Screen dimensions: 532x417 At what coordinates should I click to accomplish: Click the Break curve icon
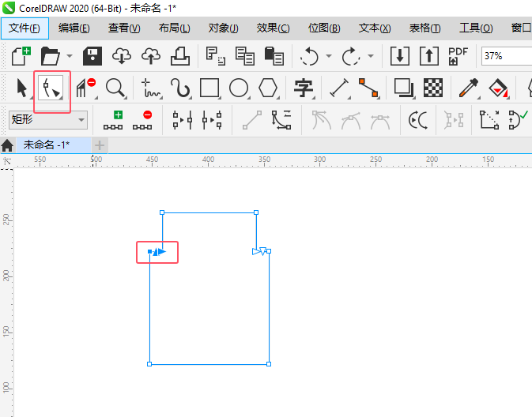tap(212, 120)
